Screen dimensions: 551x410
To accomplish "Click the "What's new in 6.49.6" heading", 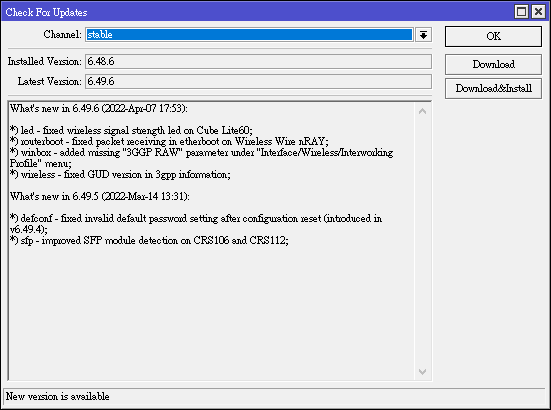I will tap(99, 108).
